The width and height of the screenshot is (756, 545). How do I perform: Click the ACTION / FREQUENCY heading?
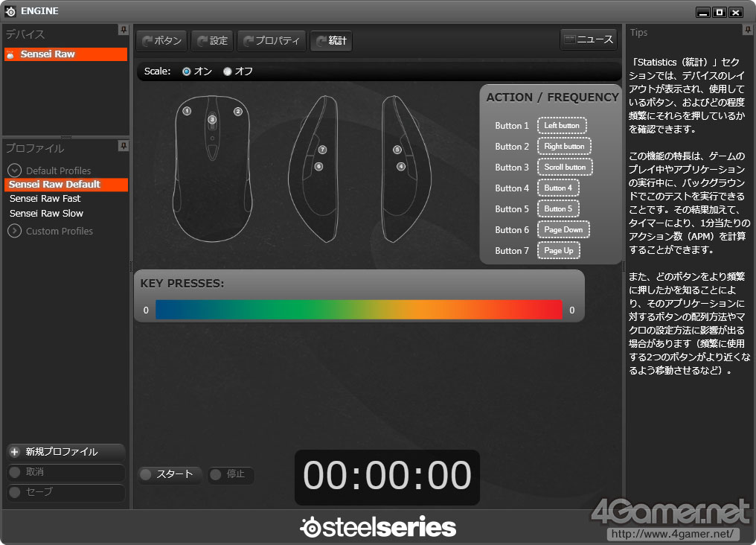[552, 98]
